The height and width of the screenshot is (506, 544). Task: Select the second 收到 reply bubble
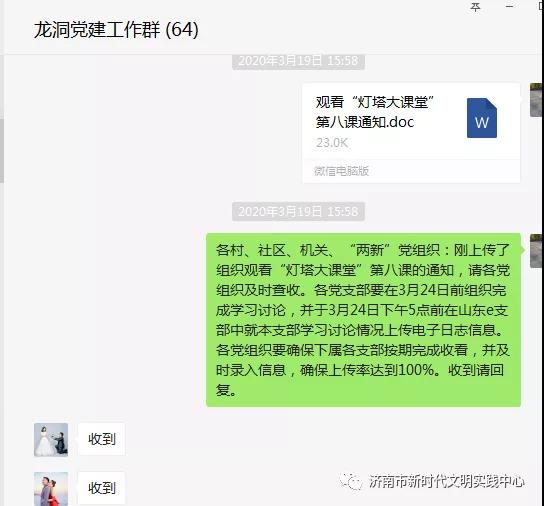click(x=101, y=488)
